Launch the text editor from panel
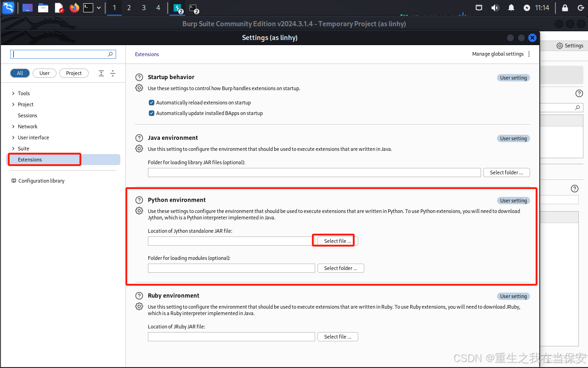The width and height of the screenshot is (588, 368). pyautogui.click(x=59, y=8)
